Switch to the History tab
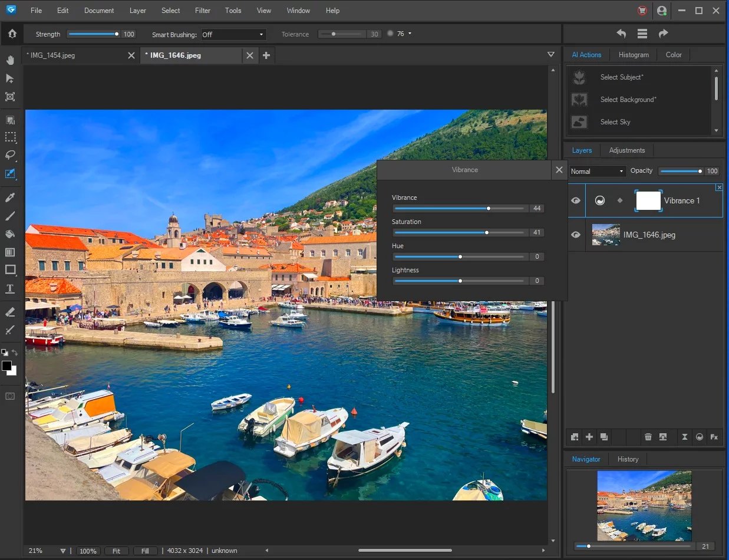Screen dimensions: 729x560 [x=628, y=459]
